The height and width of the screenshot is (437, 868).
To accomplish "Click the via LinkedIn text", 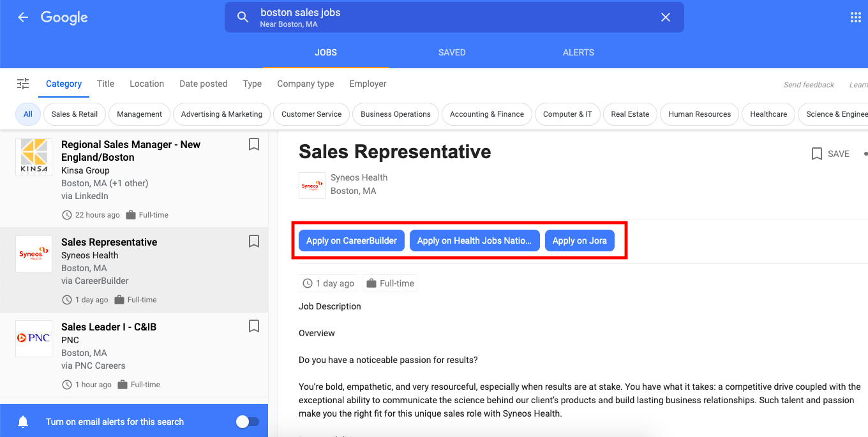I will tap(85, 196).
